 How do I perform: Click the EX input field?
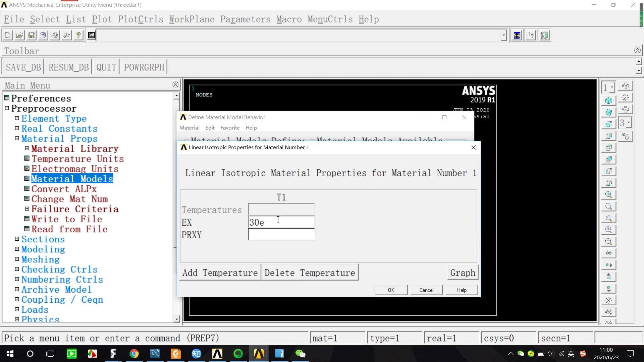tap(281, 222)
